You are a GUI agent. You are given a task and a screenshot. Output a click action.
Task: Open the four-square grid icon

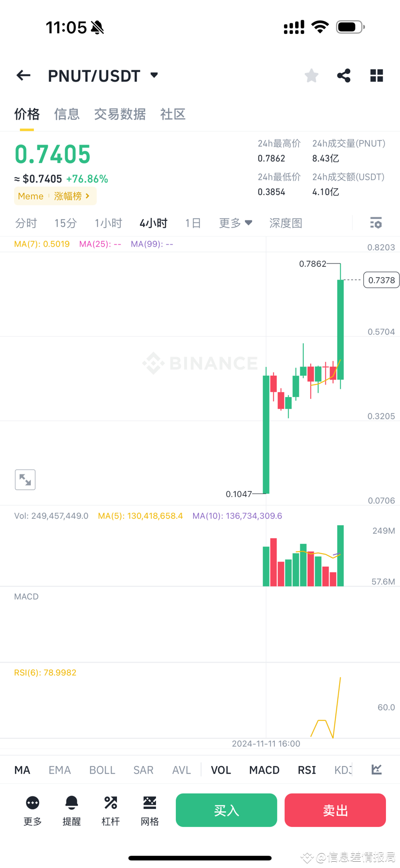click(x=377, y=75)
